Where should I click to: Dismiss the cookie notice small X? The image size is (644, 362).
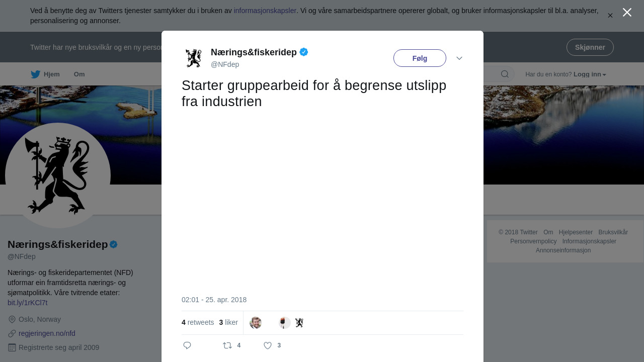tap(610, 16)
